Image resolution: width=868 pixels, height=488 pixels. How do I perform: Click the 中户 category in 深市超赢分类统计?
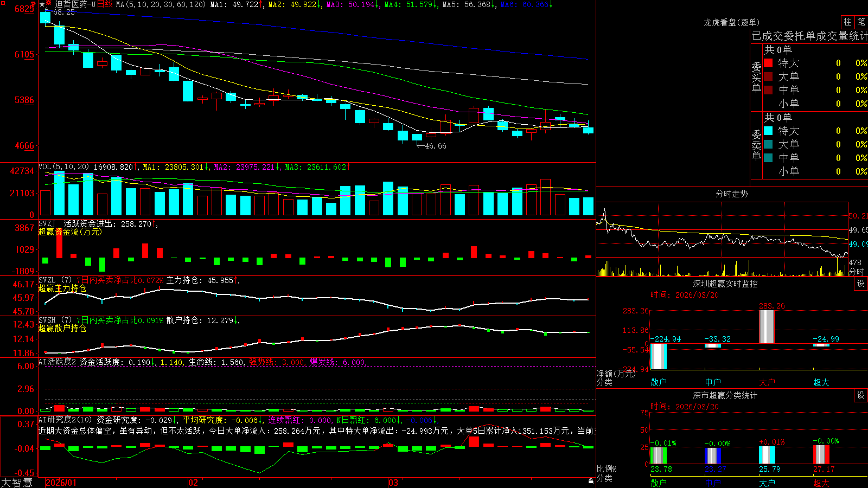[x=713, y=483]
